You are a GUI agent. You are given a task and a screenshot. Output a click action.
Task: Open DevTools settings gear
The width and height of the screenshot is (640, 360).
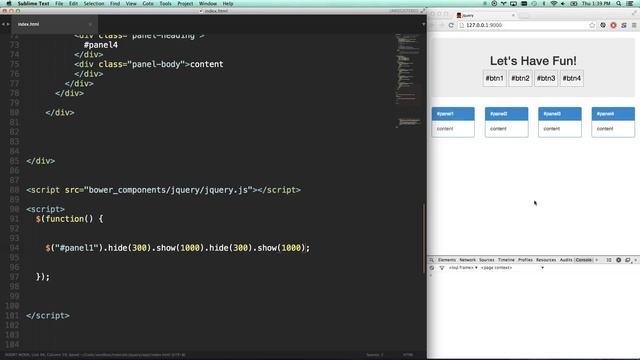point(618,260)
